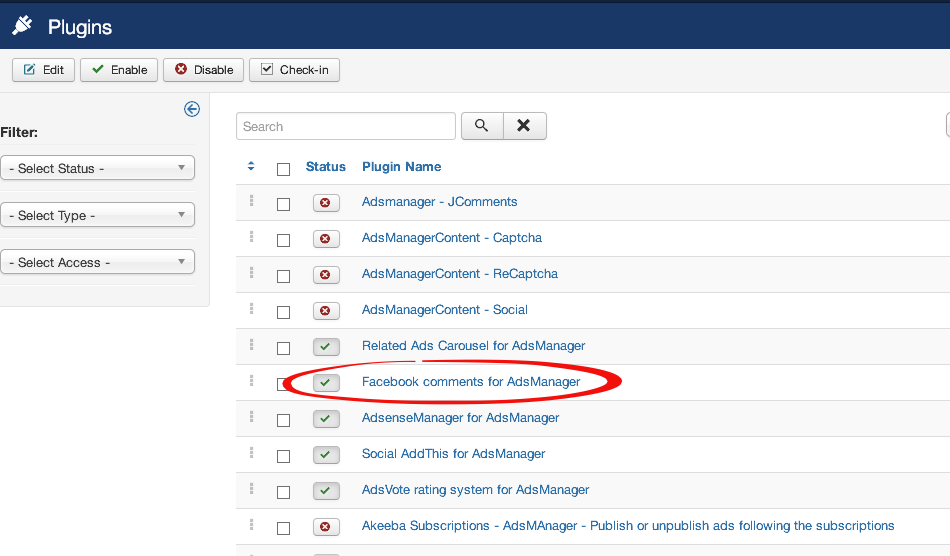Image resolution: width=950 pixels, height=556 pixels.
Task: Click the Disable toolbar button
Action: click(x=204, y=70)
